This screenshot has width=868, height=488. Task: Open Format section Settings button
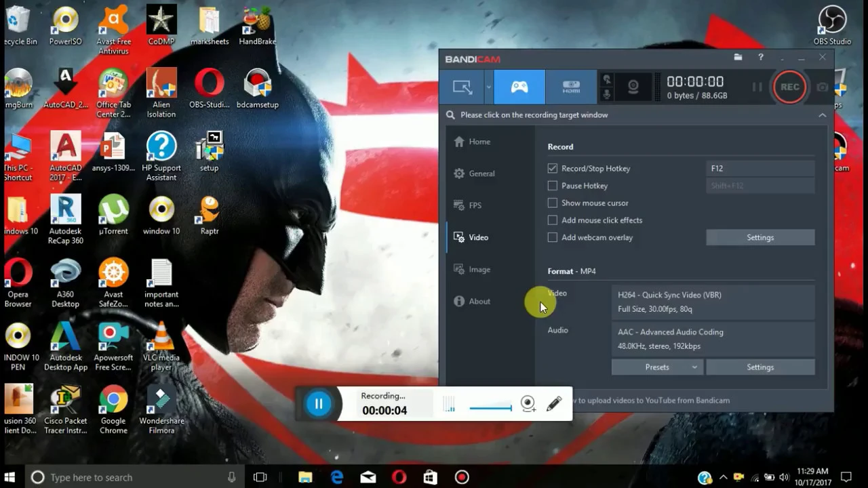(760, 367)
